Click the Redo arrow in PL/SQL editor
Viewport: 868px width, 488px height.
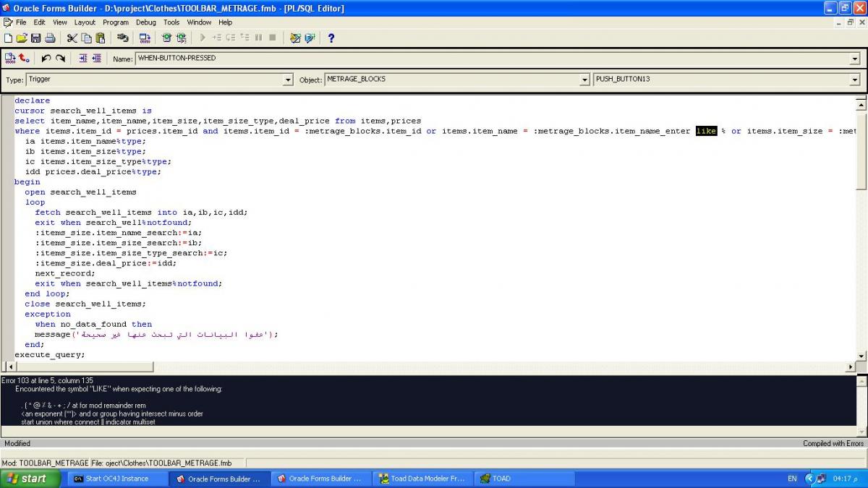pyautogui.click(x=61, y=59)
